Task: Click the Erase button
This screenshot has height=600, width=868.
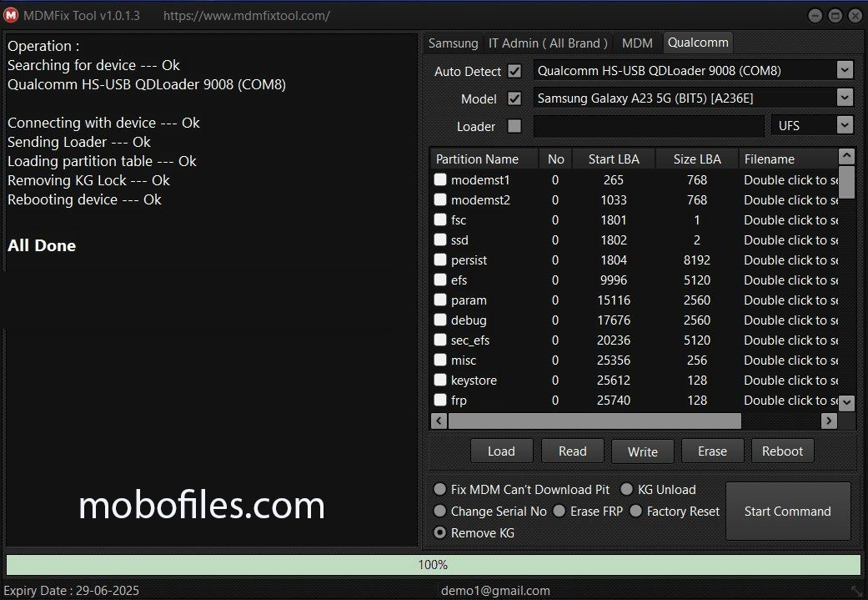Action: pos(712,451)
